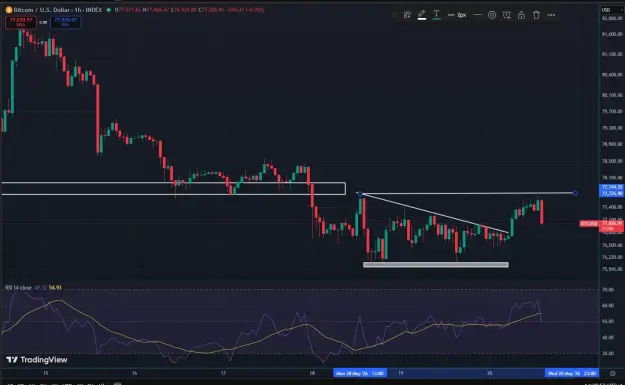Select the horizontal line right anchor point
The image size is (625, 385).
tap(575, 193)
